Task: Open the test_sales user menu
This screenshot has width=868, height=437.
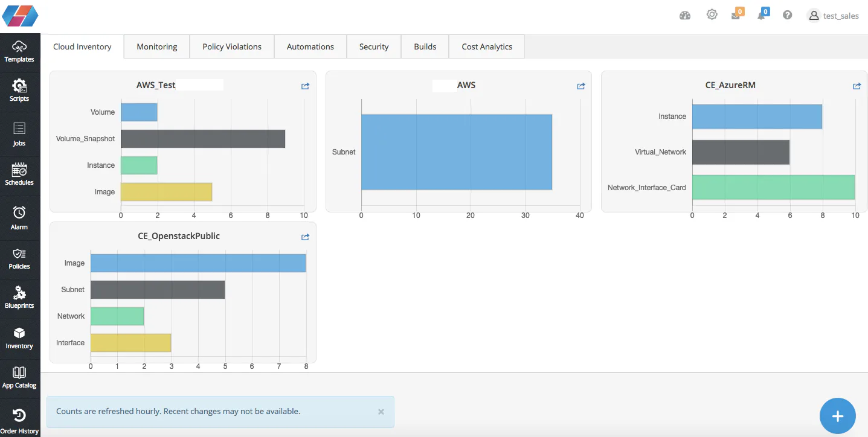Action: click(834, 16)
